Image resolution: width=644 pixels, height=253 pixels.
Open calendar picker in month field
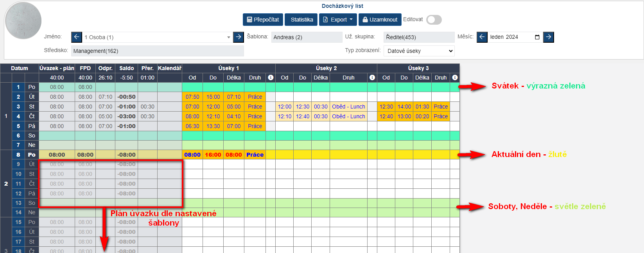pyautogui.click(x=537, y=37)
